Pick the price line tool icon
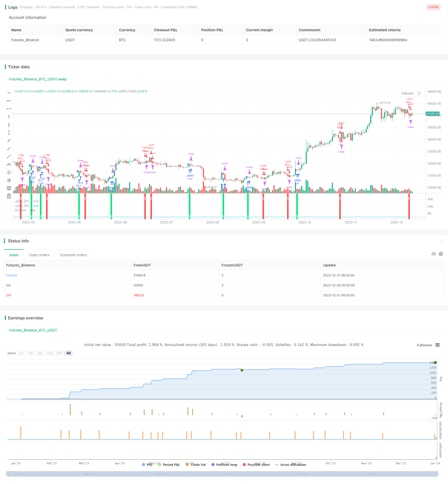The image size is (448, 484). tap(9, 165)
